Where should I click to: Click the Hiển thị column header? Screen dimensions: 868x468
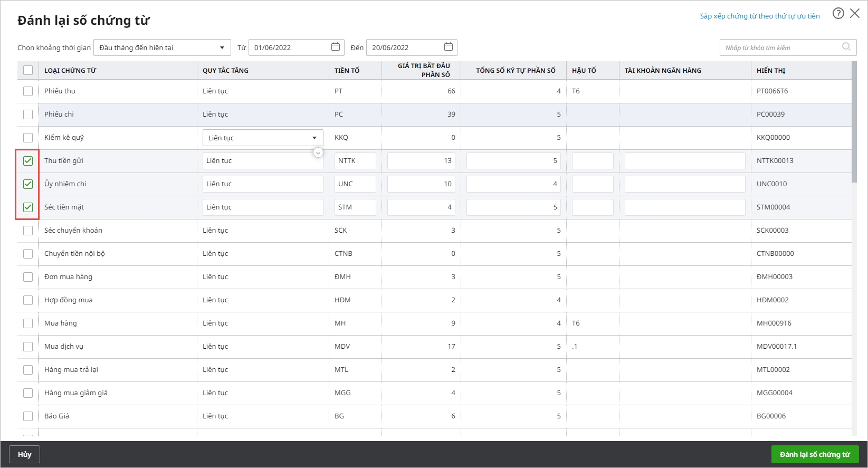(771, 70)
